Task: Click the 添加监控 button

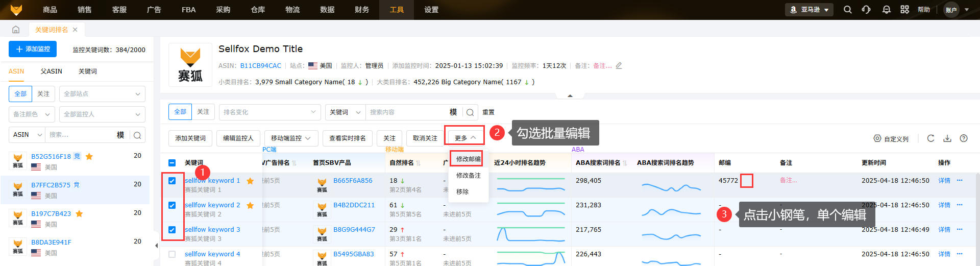Action: [33, 49]
